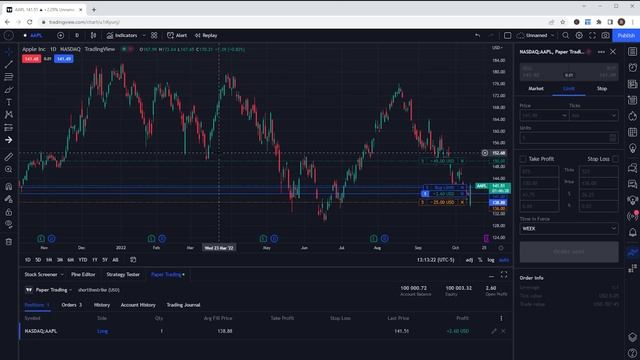Open the Pine Editor tab
Viewport: 640px width, 360px height.
(x=83, y=275)
